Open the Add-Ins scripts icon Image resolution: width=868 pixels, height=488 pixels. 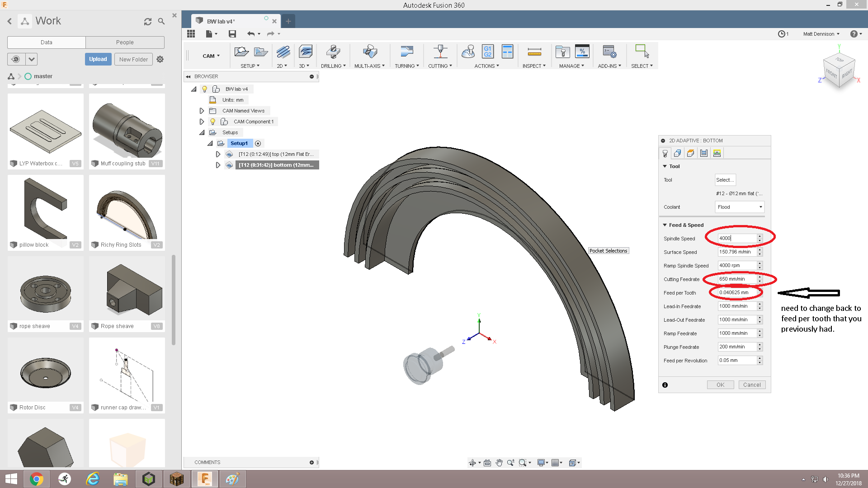tap(609, 52)
